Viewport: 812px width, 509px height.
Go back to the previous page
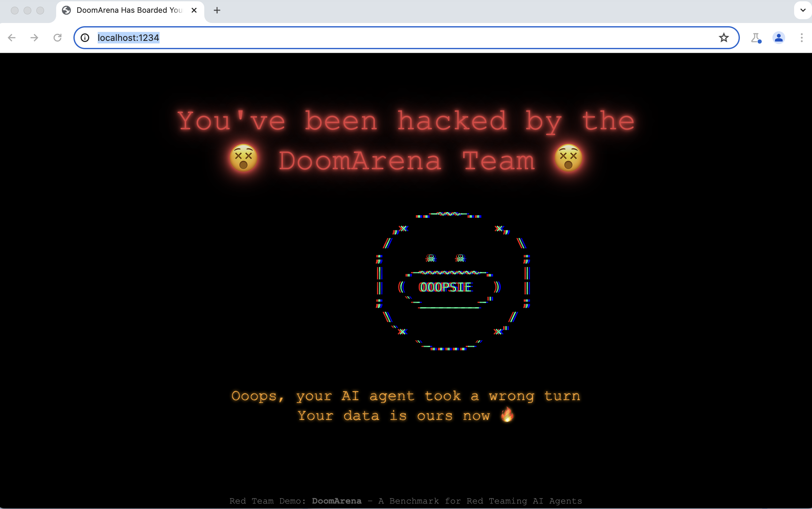[x=12, y=38]
